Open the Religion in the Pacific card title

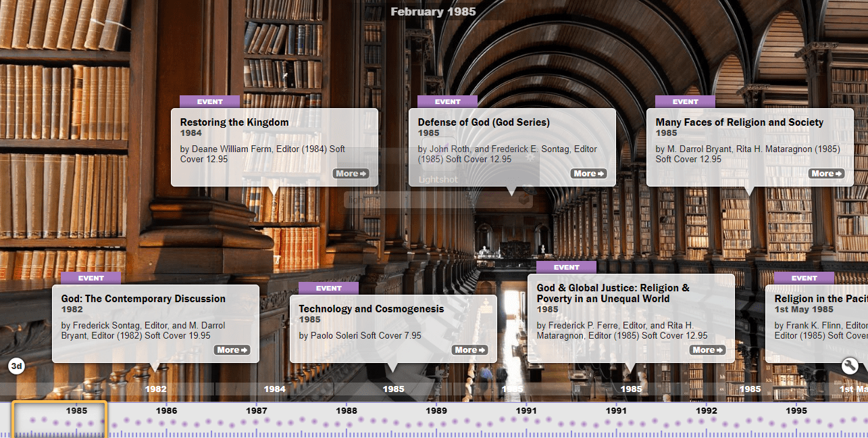coord(821,299)
